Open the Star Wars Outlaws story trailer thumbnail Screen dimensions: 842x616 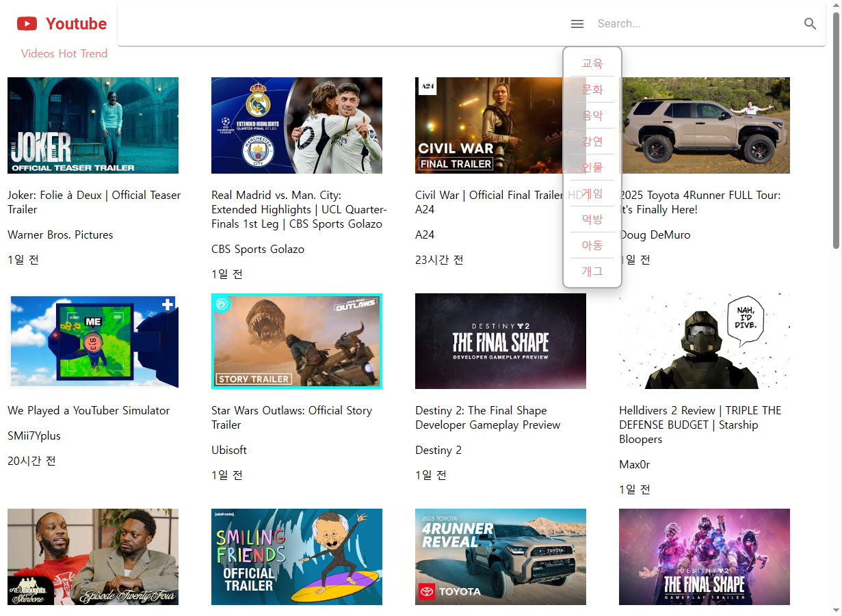pos(297,341)
